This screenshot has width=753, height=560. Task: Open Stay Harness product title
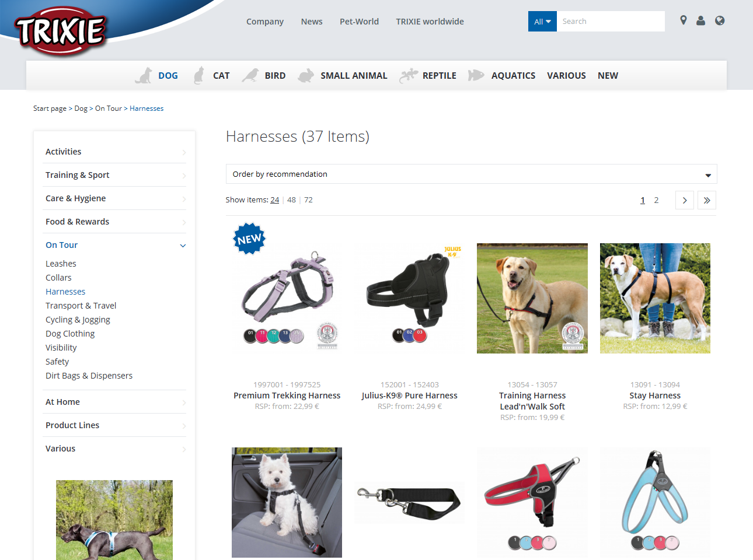[x=655, y=395]
